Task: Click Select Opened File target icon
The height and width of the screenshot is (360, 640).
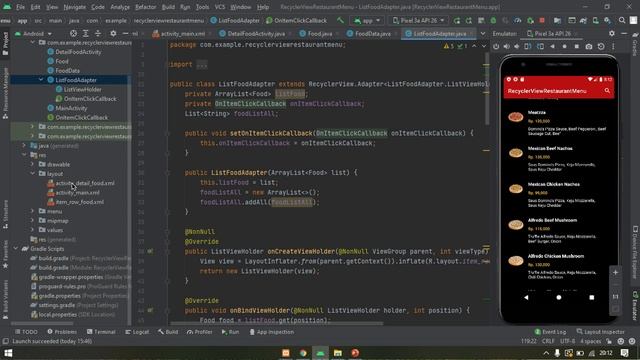Action: [73, 33]
